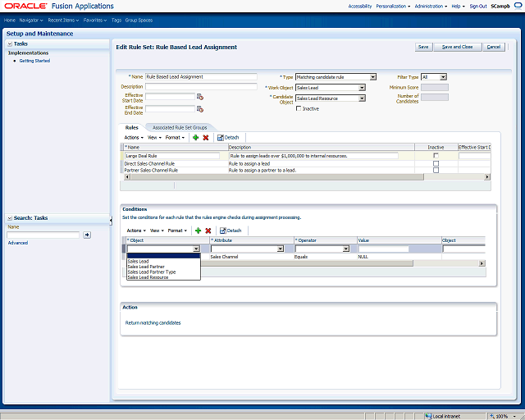Select Sales Lead Resource option
The width and height of the screenshot is (525, 420).
pos(148,277)
